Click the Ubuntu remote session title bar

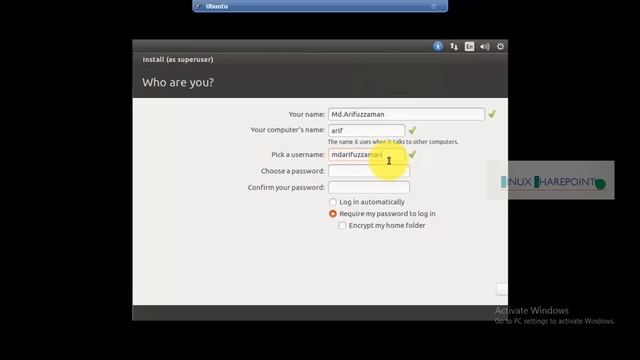[320, 6]
